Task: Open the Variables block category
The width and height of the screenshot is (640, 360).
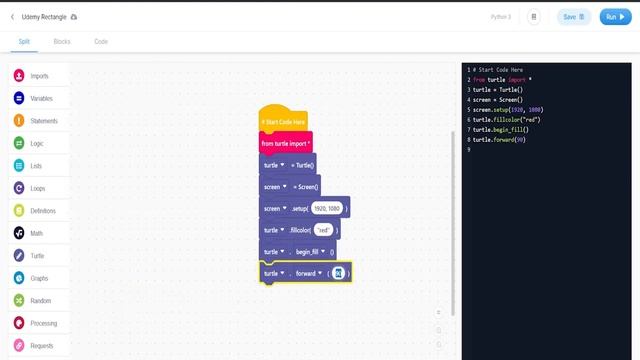Action: (x=38, y=98)
